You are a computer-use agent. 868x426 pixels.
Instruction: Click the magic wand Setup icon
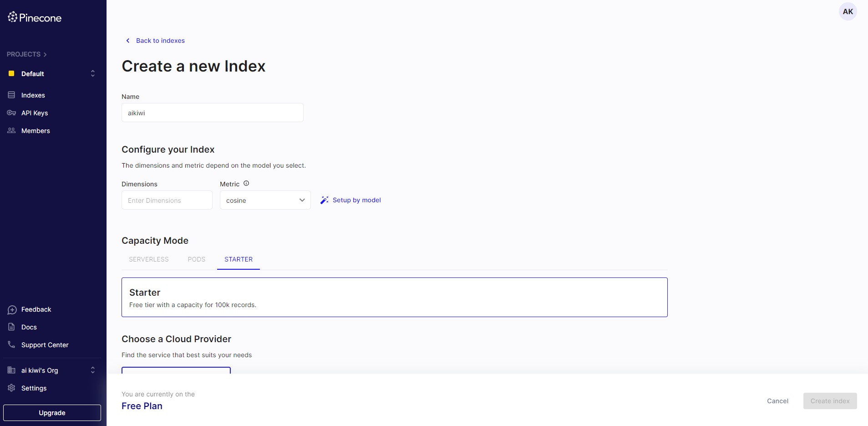324,200
